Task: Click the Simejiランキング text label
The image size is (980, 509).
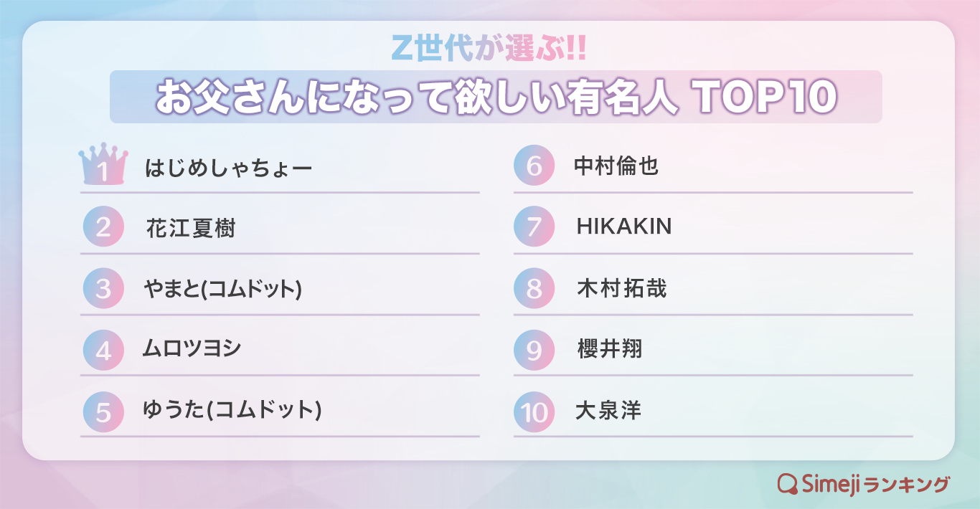Action: tap(875, 484)
